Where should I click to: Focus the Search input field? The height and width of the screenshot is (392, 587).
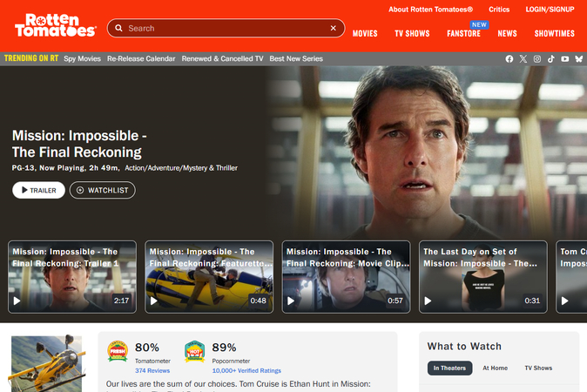pyautogui.click(x=226, y=28)
